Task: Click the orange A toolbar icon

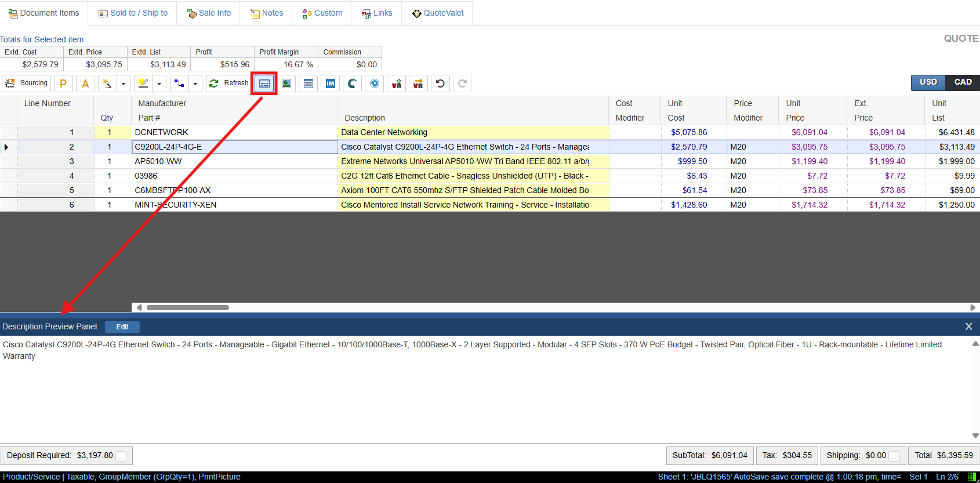Action: pos(85,83)
